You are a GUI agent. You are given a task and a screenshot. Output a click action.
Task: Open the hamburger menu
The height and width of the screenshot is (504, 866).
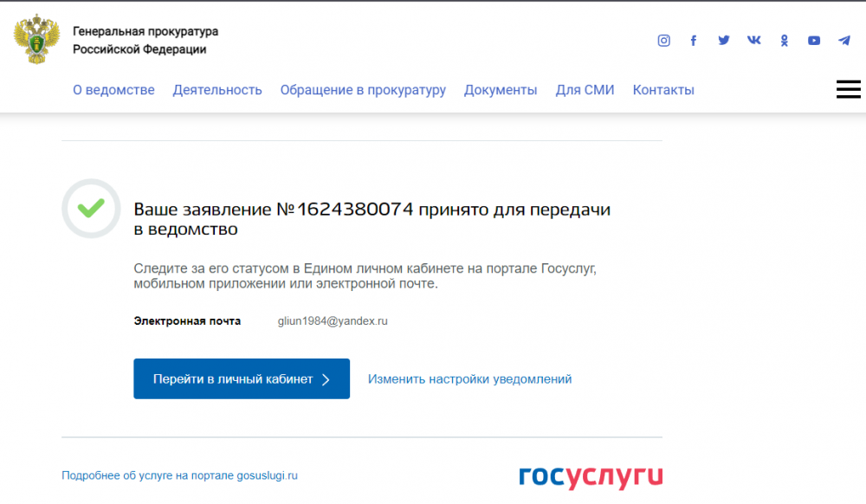pyautogui.click(x=848, y=89)
